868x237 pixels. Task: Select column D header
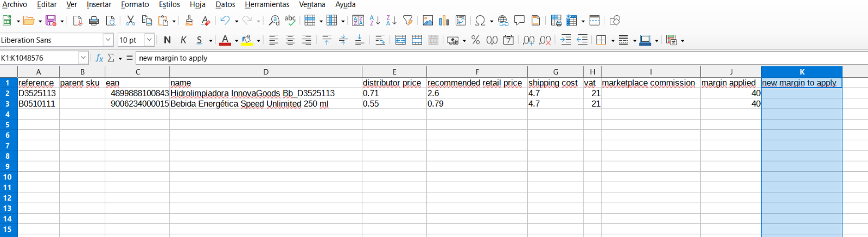point(266,72)
